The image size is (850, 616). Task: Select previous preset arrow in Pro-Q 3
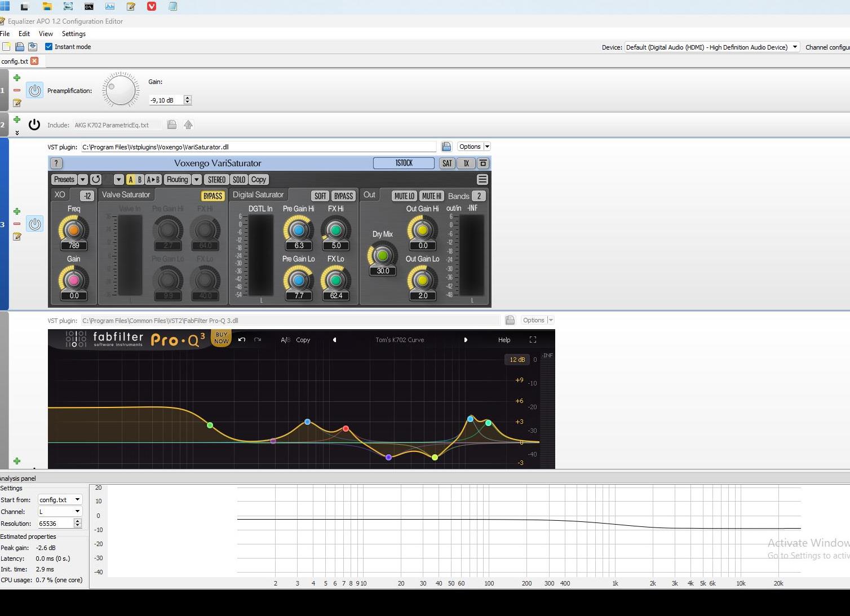click(334, 340)
